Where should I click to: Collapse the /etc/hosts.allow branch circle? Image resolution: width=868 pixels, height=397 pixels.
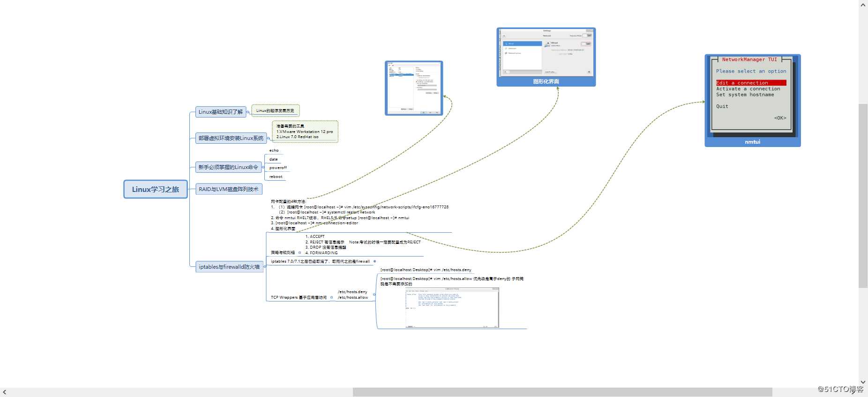point(374,294)
